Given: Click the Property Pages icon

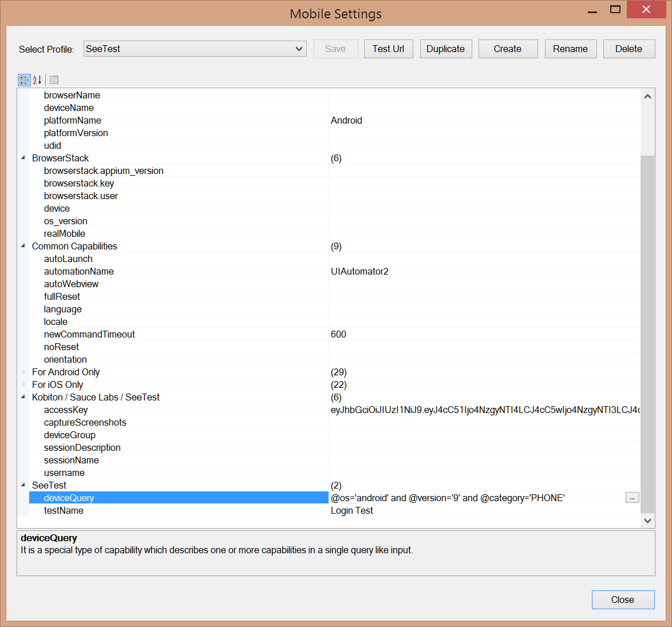Looking at the screenshot, I should click(54, 80).
